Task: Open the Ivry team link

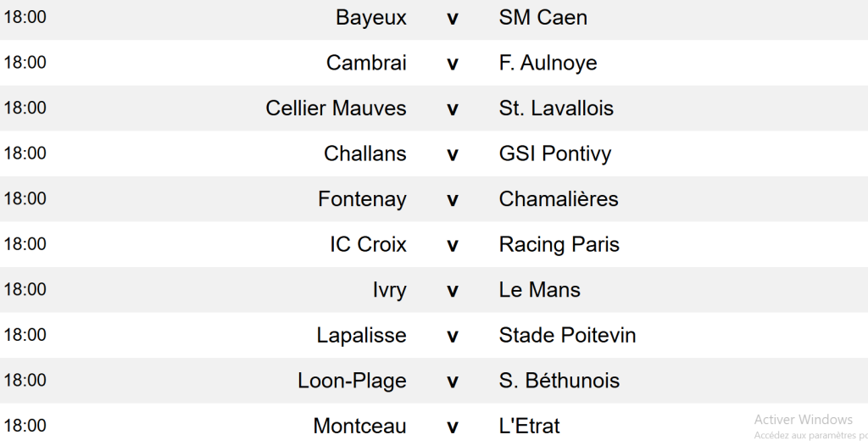Action: (389, 290)
